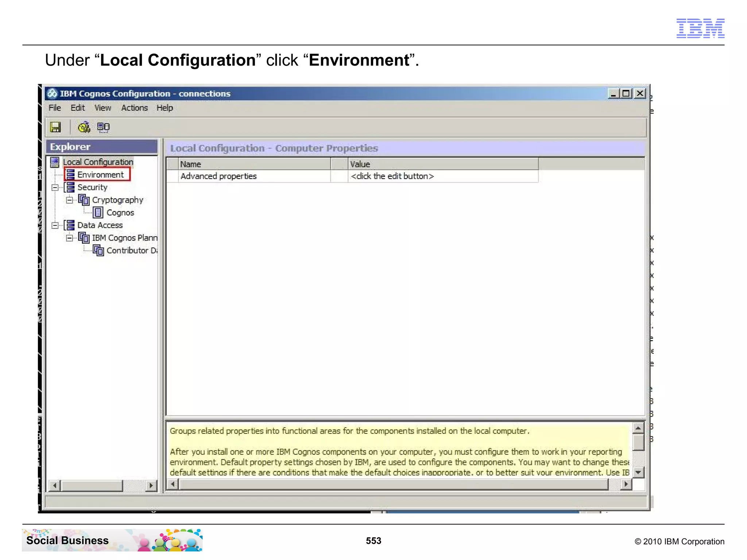Image resolution: width=747 pixels, height=560 pixels.
Task: Select the Contributor Data entry
Action: [132, 250]
